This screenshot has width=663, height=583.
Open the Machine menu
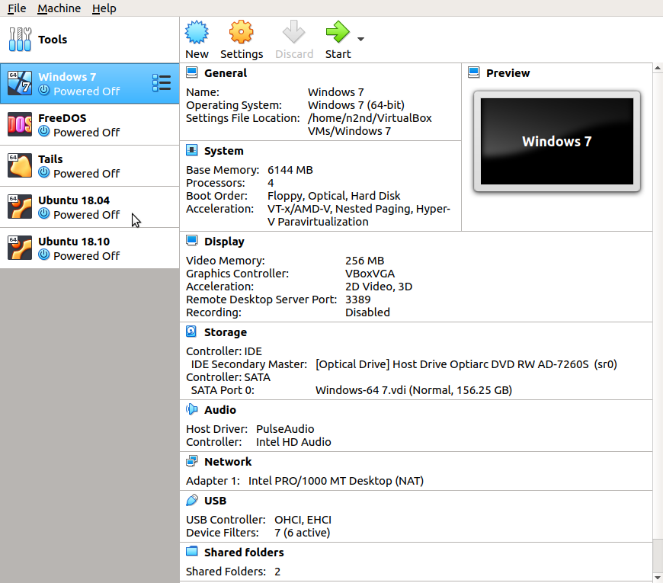(x=59, y=8)
